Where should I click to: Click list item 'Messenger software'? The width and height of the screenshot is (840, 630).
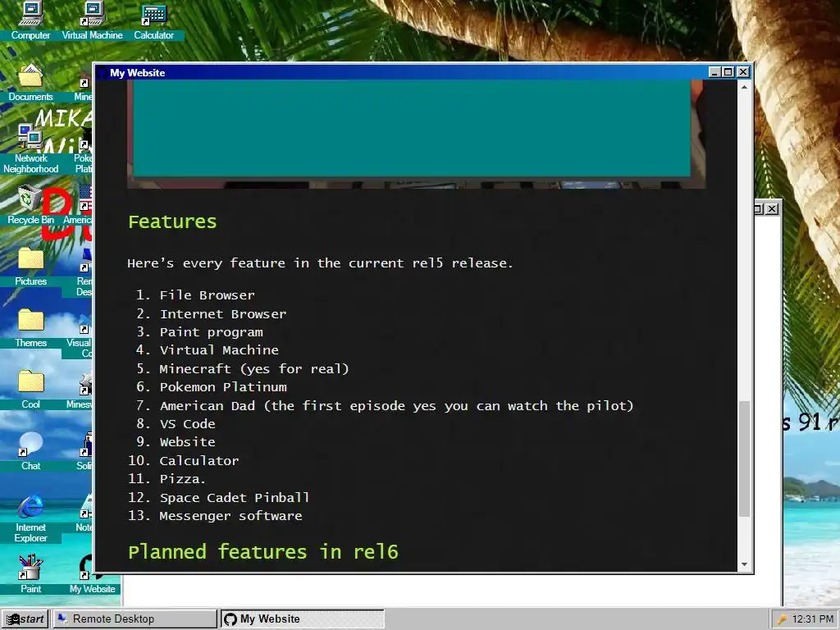tap(231, 516)
